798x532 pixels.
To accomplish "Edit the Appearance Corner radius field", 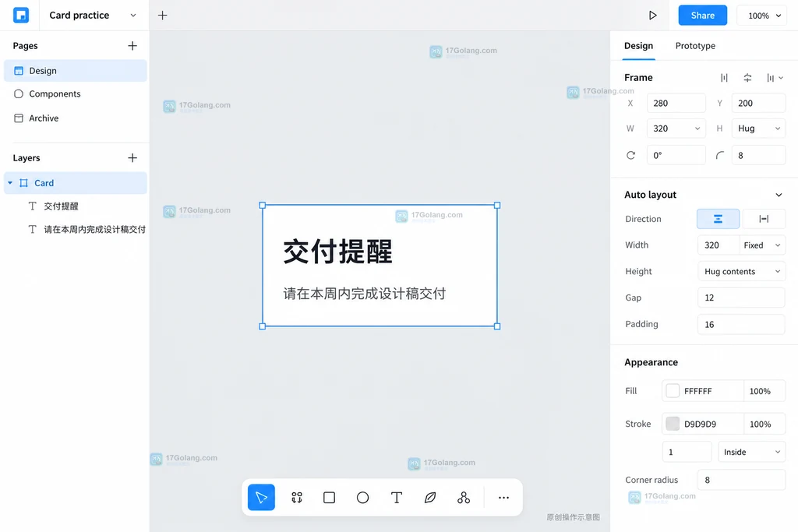I will point(742,480).
